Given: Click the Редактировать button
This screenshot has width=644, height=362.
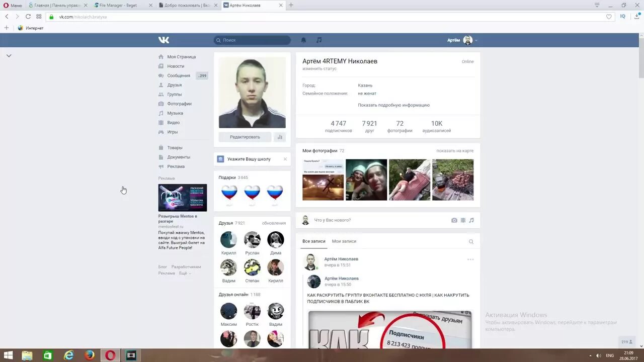Looking at the screenshot, I should click(245, 137).
